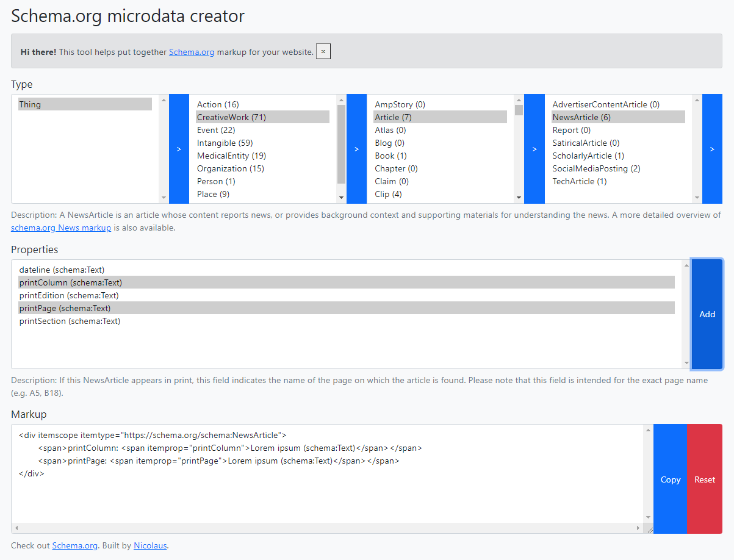Click the arrow button after Article list
The image size is (734, 560).
click(x=534, y=149)
